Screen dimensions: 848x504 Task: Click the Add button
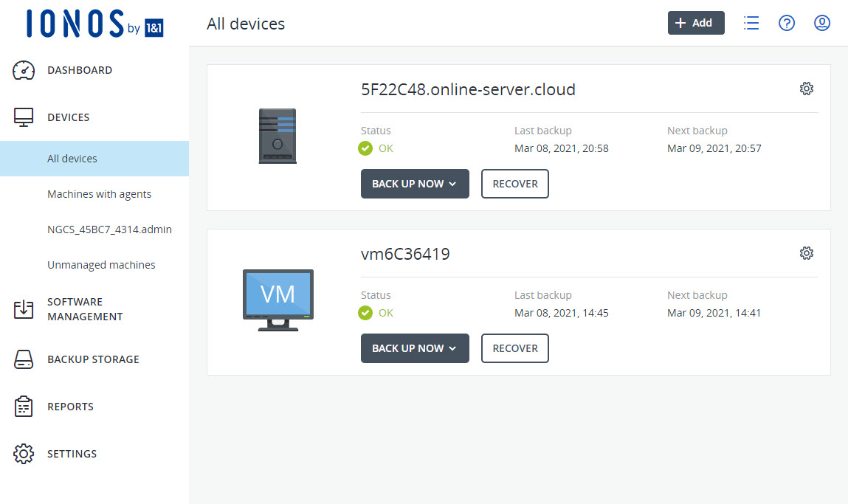tap(696, 23)
